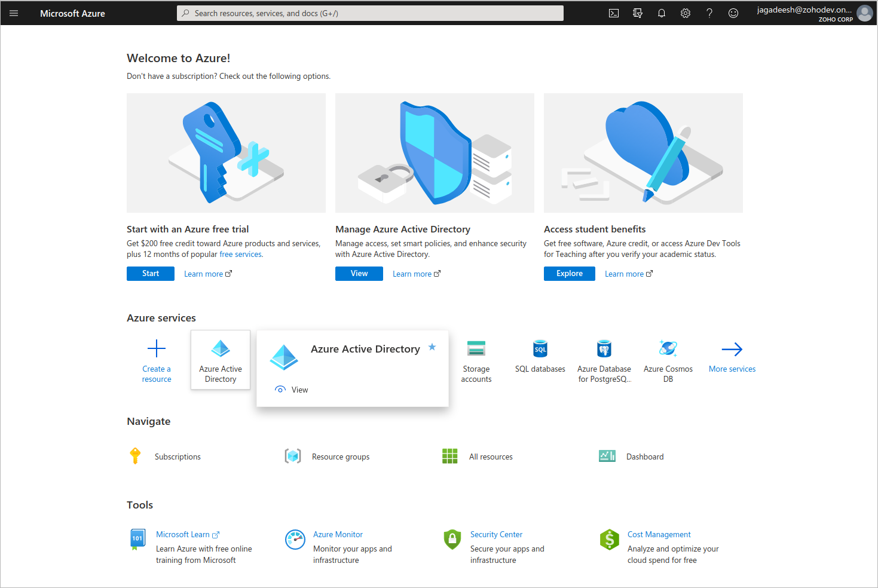Click the All resources grid icon

(x=449, y=457)
